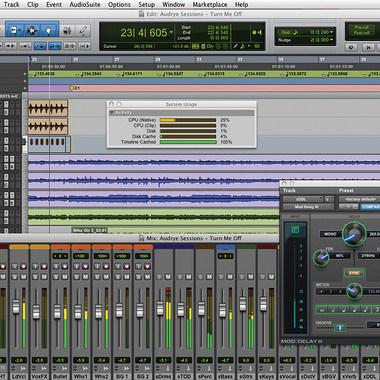This screenshot has width=380, height=380.
Task: Click the 2190Hz filter value field
Action: pos(368,256)
